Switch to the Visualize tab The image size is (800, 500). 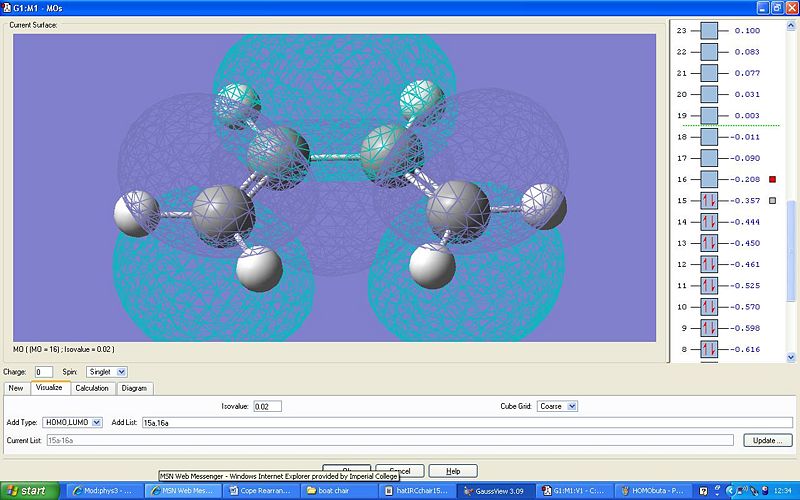click(x=49, y=387)
